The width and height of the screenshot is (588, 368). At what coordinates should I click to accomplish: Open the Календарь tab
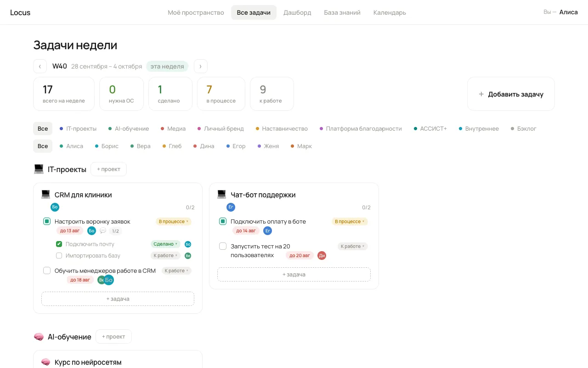(x=390, y=12)
